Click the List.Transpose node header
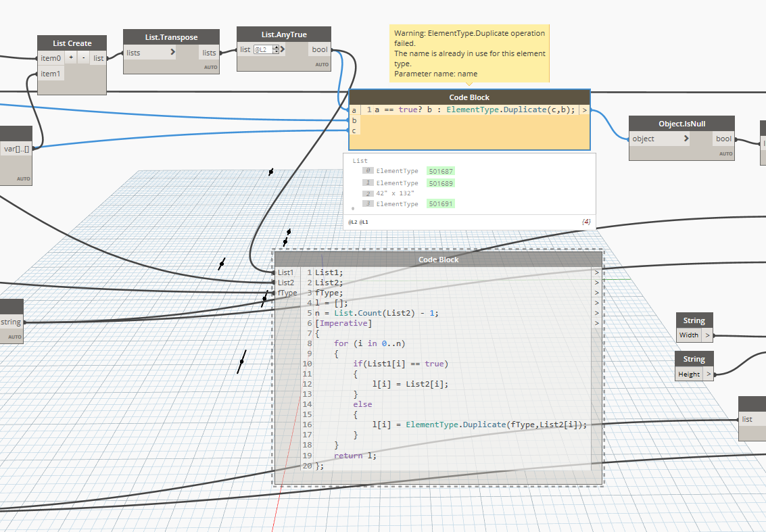 [x=171, y=38]
